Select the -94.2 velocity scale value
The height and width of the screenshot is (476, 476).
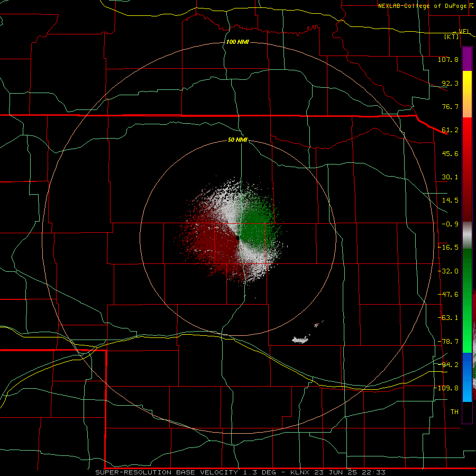[448, 364]
